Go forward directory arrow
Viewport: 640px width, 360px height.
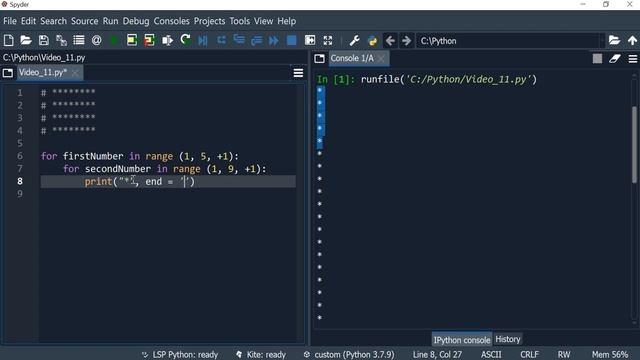(407, 41)
